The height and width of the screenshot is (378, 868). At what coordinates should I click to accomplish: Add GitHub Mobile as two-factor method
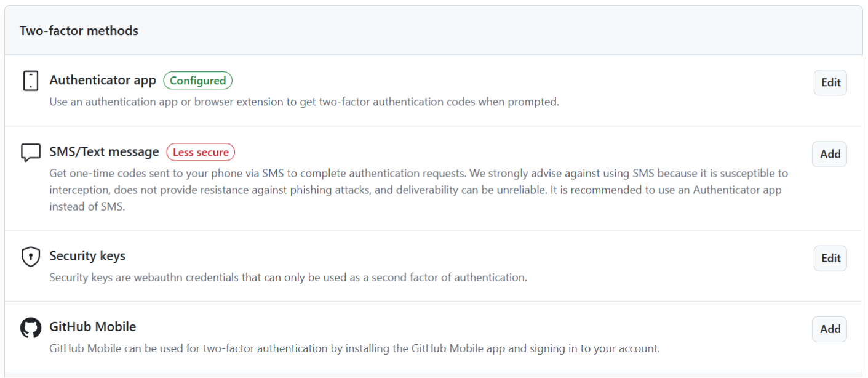[x=829, y=329]
